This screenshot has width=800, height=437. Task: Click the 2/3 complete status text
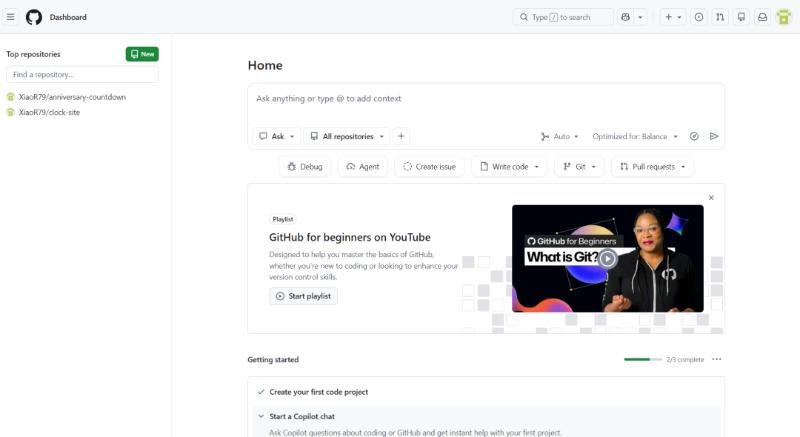(x=685, y=359)
